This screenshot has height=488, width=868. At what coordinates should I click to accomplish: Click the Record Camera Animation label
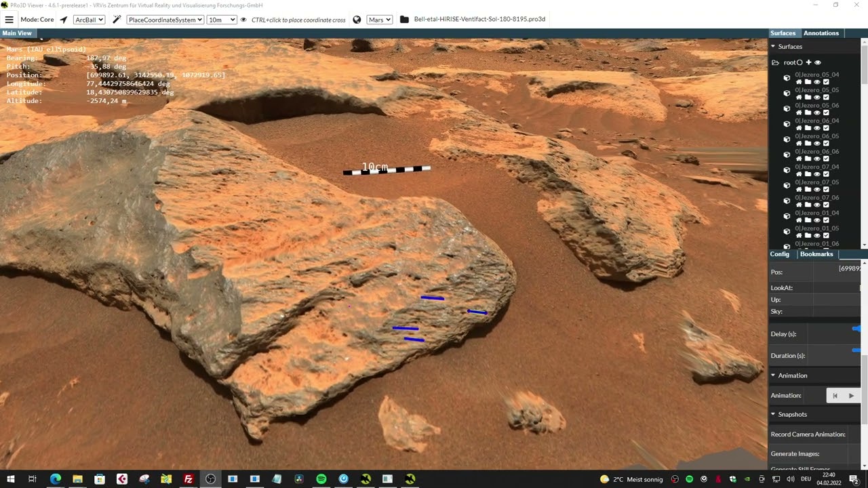click(x=808, y=434)
